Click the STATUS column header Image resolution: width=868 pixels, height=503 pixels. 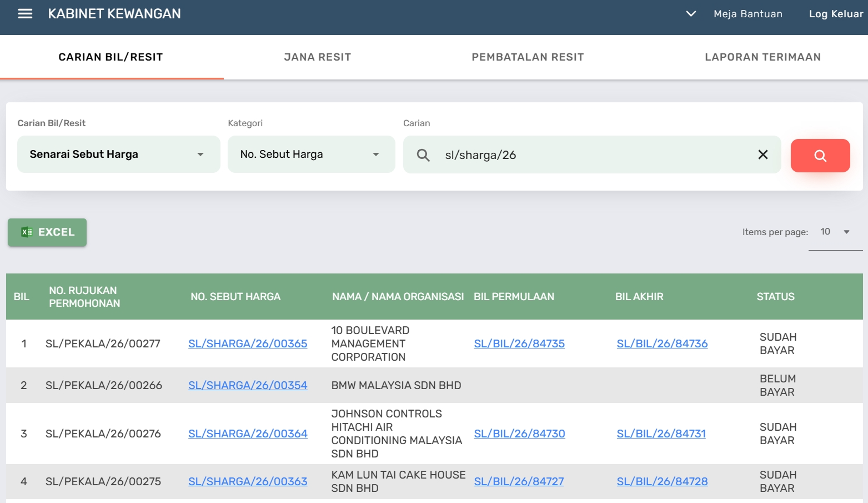[x=775, y=297]
